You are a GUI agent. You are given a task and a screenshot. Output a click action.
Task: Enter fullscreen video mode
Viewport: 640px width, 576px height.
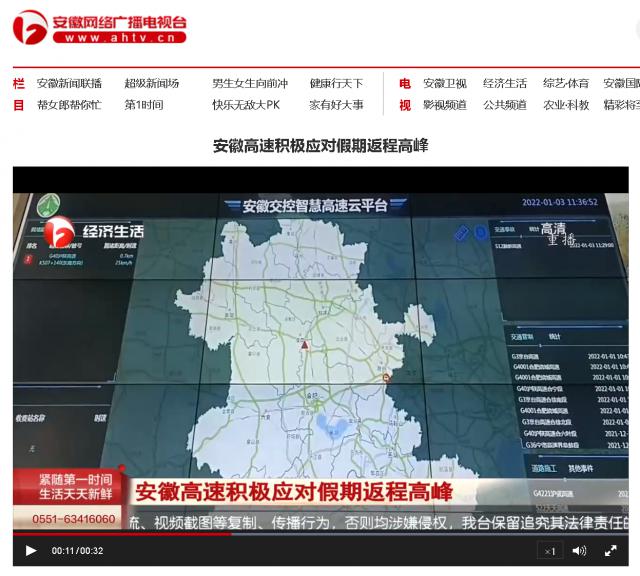point(610,551)
